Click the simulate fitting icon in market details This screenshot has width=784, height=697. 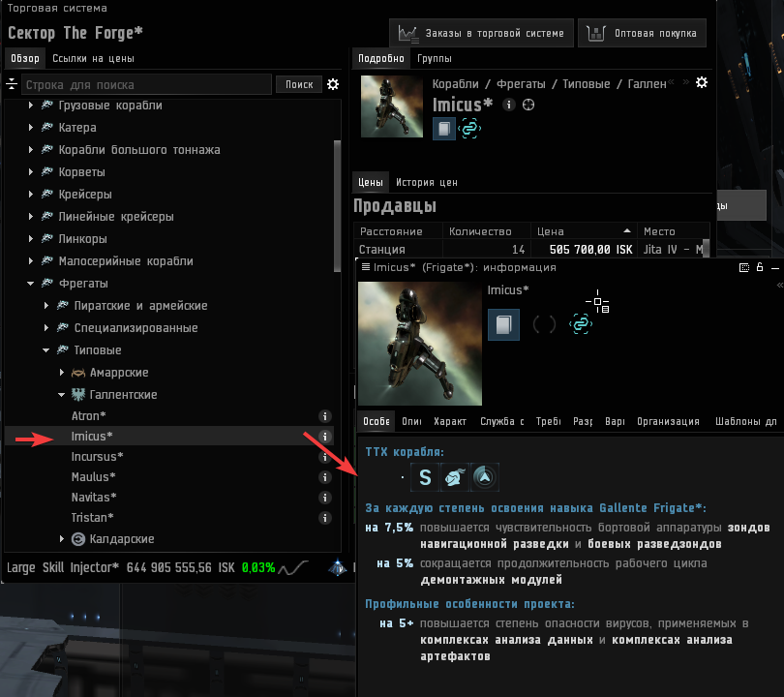(x=444, y=129)
